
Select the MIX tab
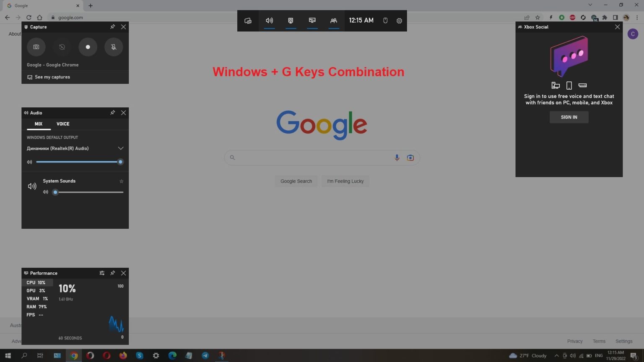pyautogui.click(x=39, y=124)
